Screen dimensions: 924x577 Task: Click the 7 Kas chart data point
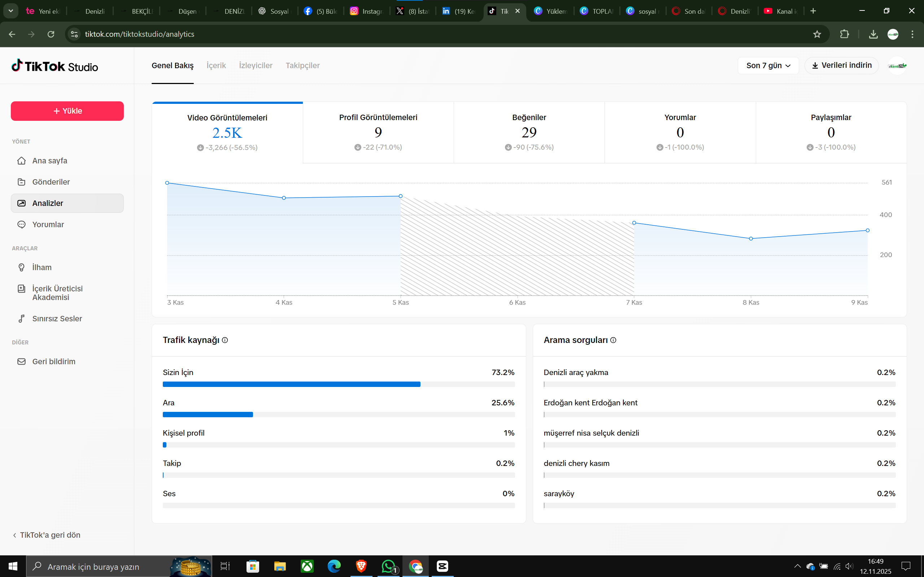tap(634, 223)
